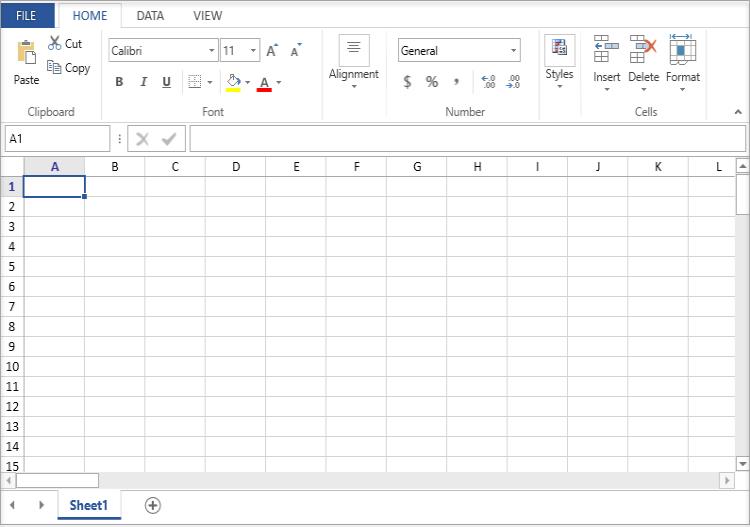Open the fill color dropdown arrow

pyautogui.click(x=247, y=83)
